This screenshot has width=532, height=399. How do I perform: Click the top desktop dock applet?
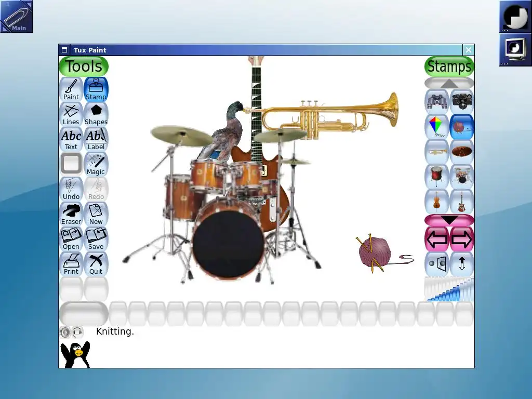tap(515, 17)
